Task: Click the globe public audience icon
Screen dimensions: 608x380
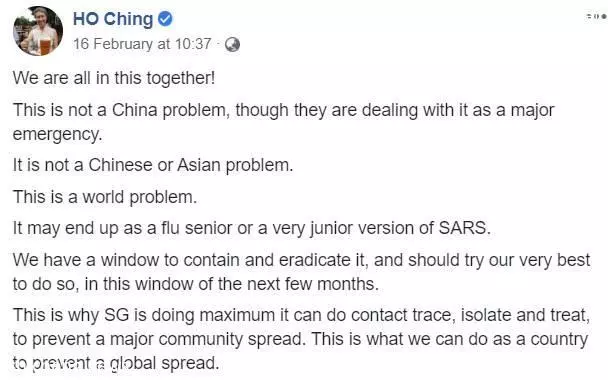Action: point(232,45)
